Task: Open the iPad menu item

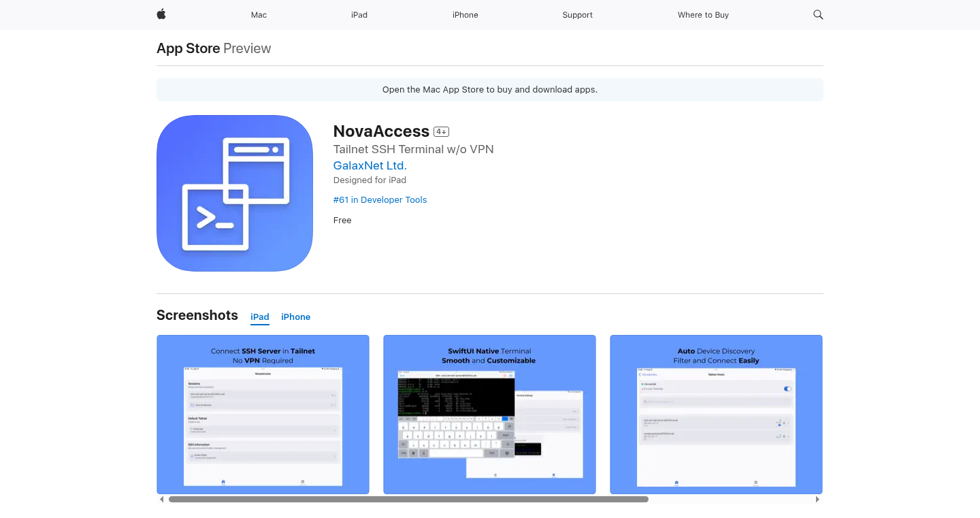Action: click(359, 15)
